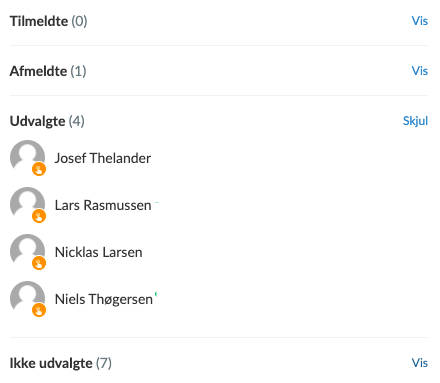Click Nicklas Larsen's avatar icon
440x383 pixels.
(27, 251)
